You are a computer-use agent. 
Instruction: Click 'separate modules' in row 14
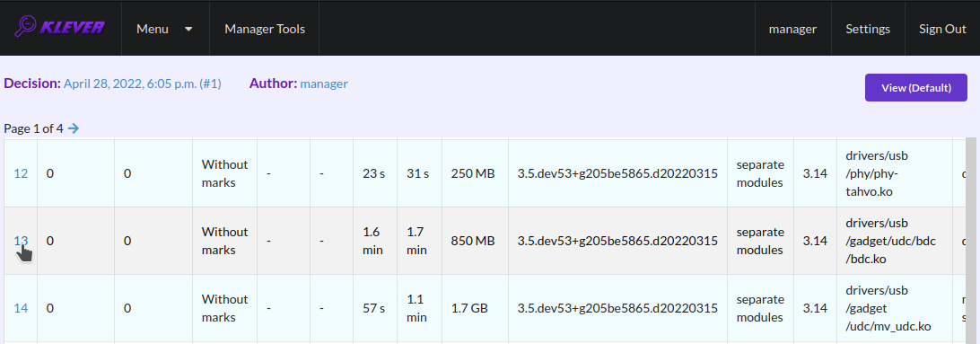(760, 308)
